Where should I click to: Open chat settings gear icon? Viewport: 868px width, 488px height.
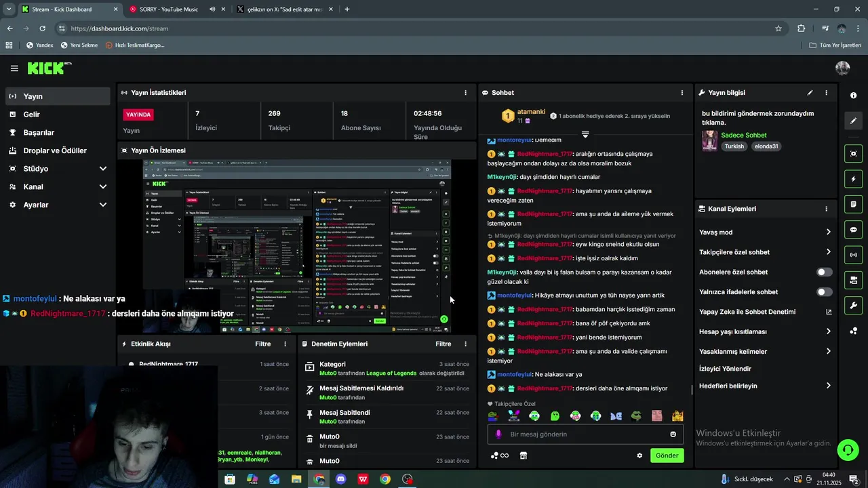point(639,455)
